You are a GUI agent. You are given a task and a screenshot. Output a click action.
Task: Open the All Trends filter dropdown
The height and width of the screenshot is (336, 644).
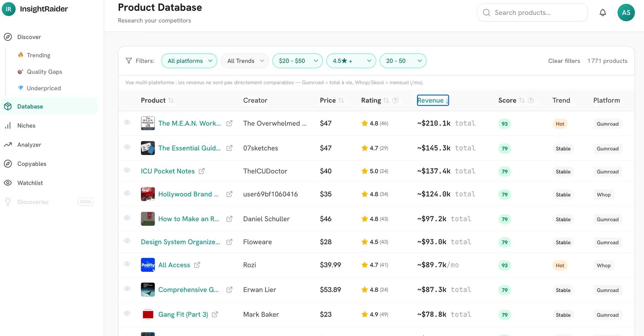[245, 61]
